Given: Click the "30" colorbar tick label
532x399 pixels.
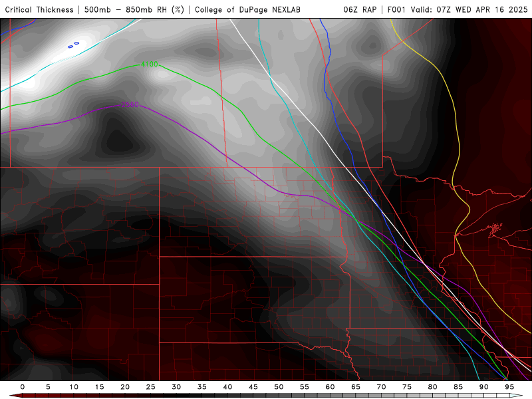Looking at the screenshot, I should point(176,387).
